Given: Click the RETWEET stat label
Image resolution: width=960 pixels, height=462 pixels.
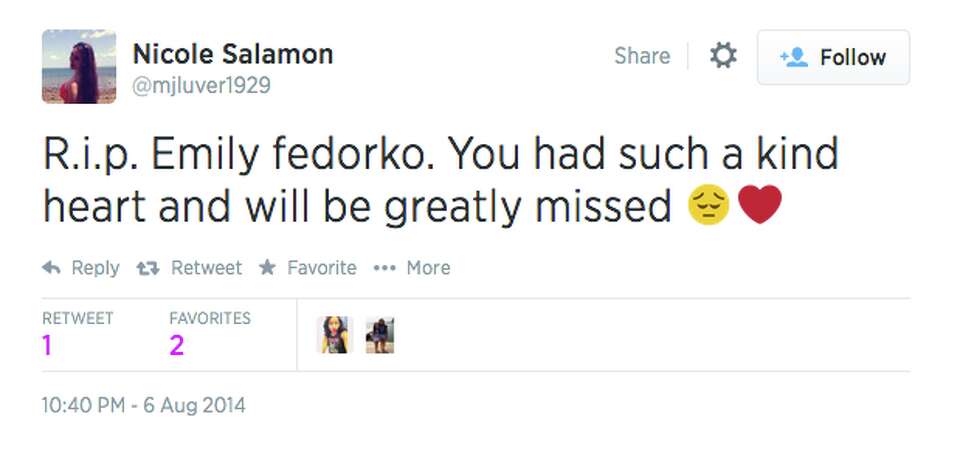Looking at the screenshot, I should (x=78, y=318).
